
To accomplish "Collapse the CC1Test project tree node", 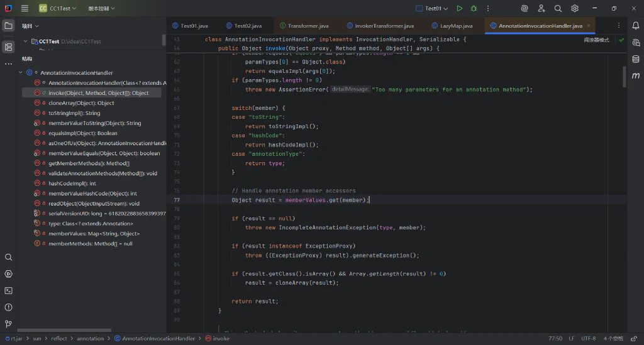I will click(25, 41).
